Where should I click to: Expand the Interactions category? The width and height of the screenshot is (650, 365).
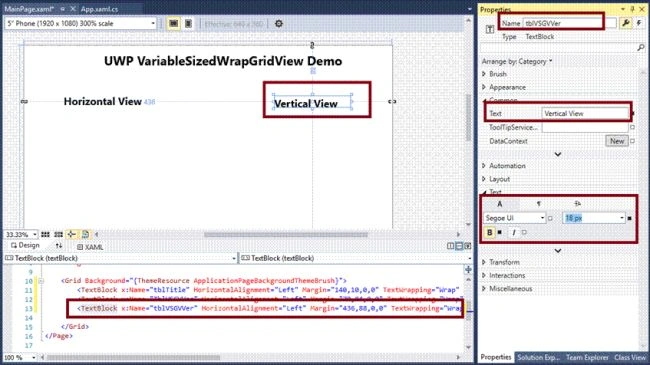click(x=484, y=275)
